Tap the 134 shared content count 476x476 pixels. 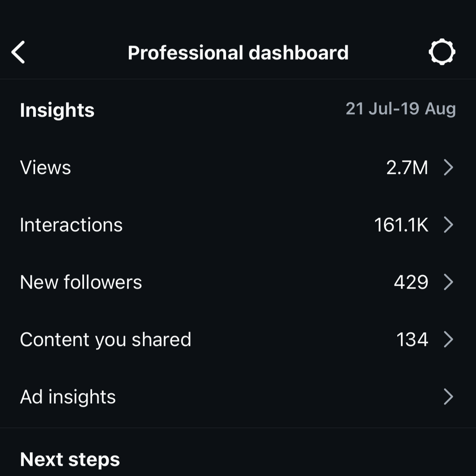(x=412, y=340)
